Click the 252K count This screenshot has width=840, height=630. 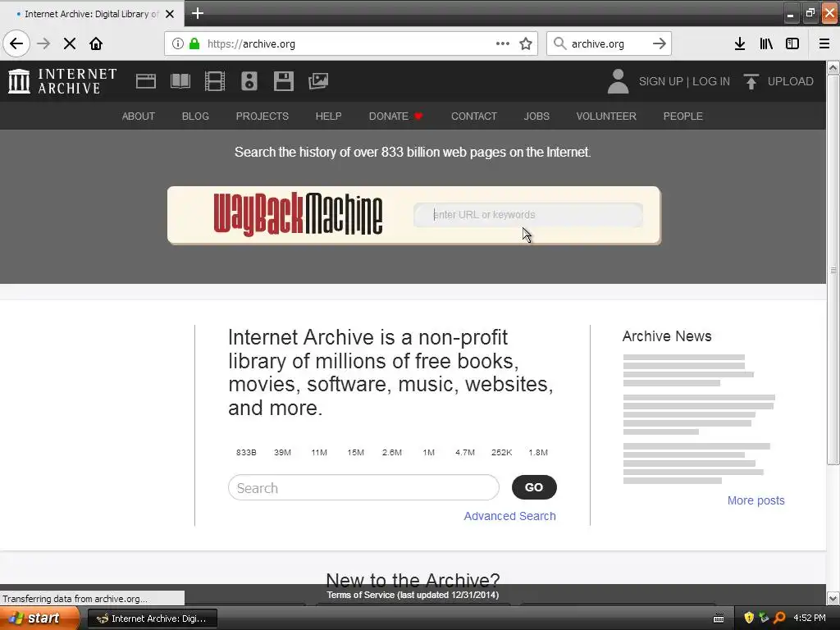[x=501, y=452]
